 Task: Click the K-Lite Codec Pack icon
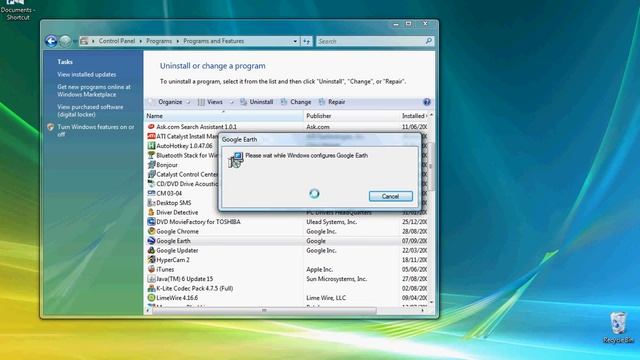pyautogui.click(x=151, y=288)
